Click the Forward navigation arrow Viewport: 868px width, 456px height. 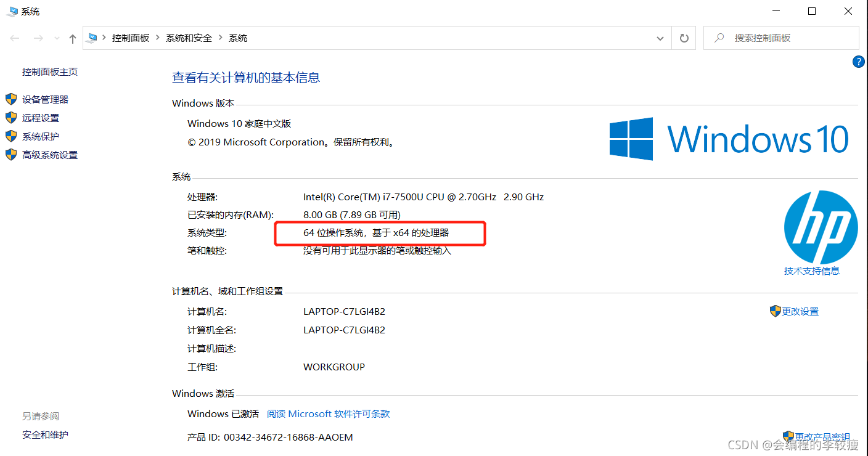click(38, 38)
